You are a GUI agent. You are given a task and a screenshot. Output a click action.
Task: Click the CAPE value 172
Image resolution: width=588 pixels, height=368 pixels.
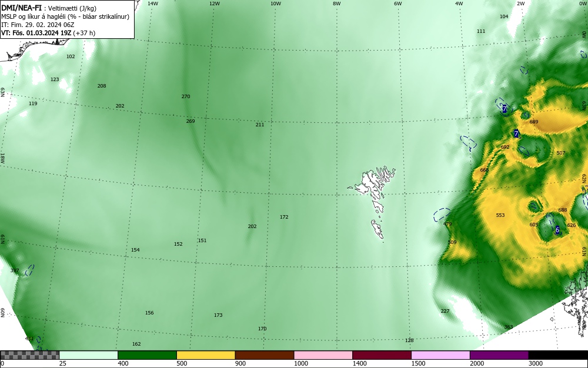click(284, 217)
